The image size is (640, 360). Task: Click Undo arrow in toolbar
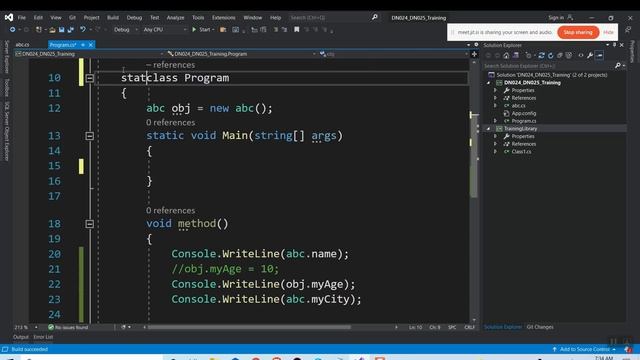point(83,29)
